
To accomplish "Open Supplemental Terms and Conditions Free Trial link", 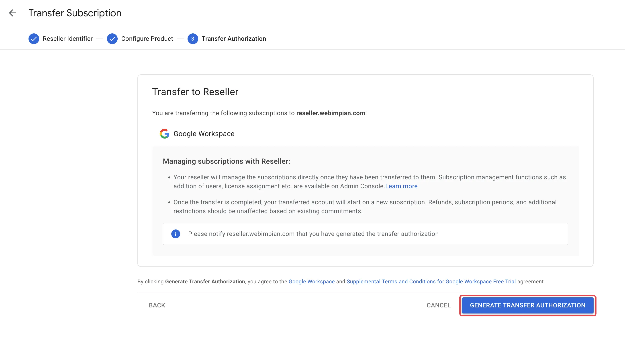I will point(431,281).
